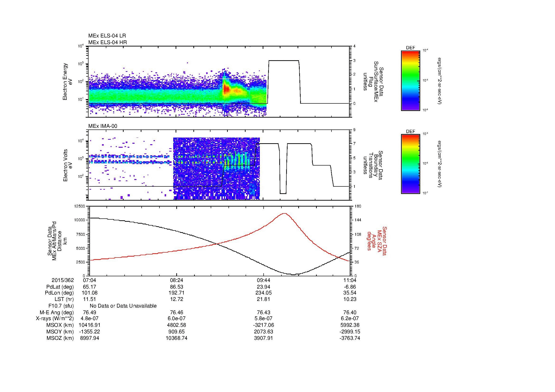
Task: Click the 'MEx ELS-04 HR' plot title
Action: [x=107, y=42]
